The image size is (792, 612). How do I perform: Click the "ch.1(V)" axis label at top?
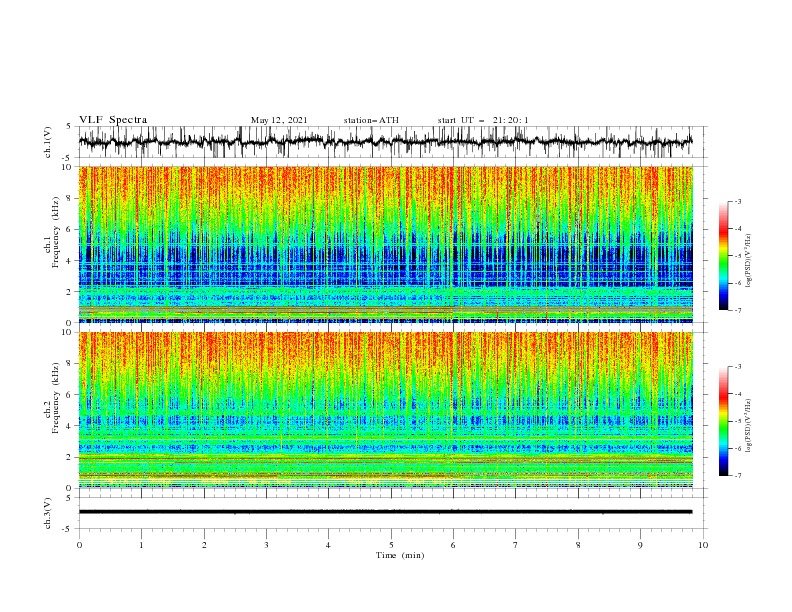(48, 142)
